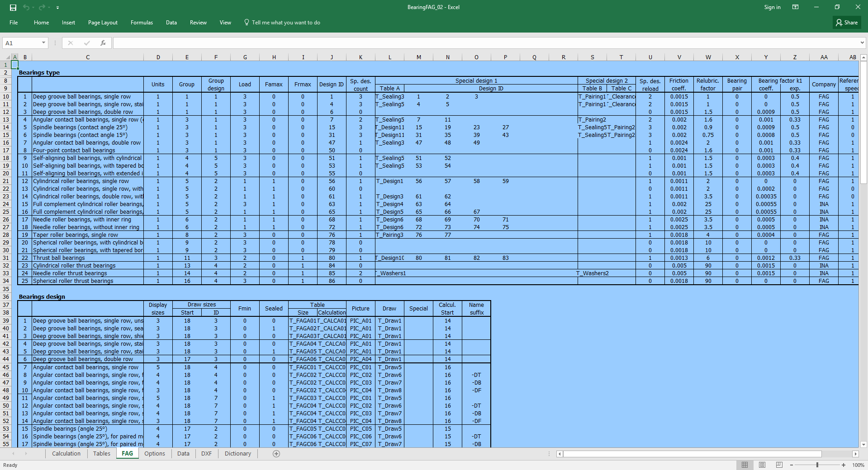This screenshot has height=470, width=868.
Task: Click the Share icon
Action: pos(846,22)
